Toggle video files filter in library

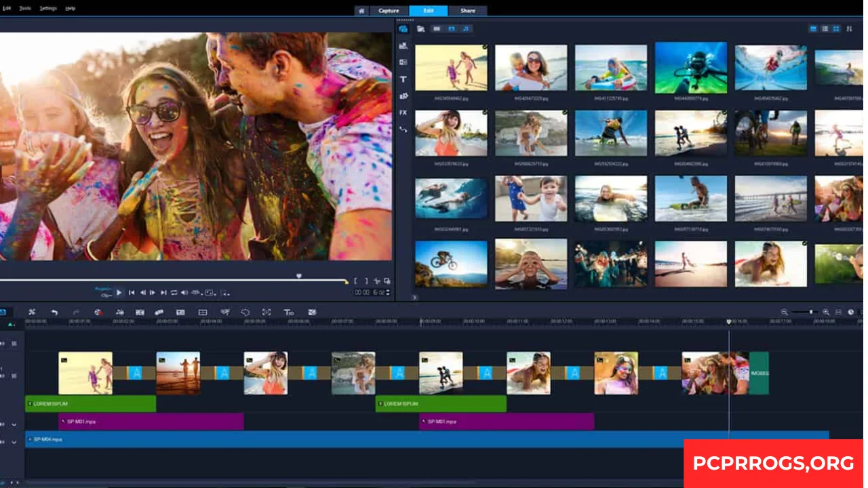click(x=437, y=29)
